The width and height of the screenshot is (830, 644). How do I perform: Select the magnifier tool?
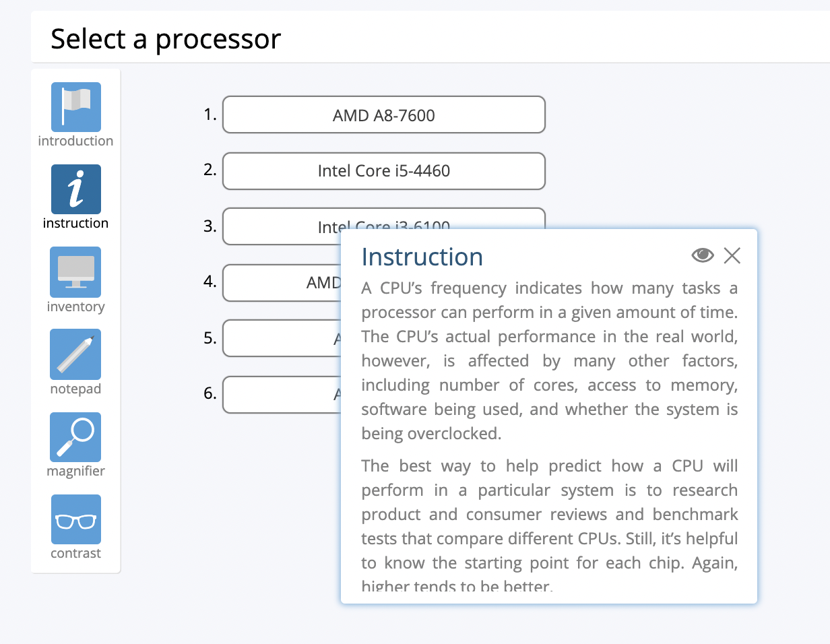pyautogui.click(x=75, y=436)
